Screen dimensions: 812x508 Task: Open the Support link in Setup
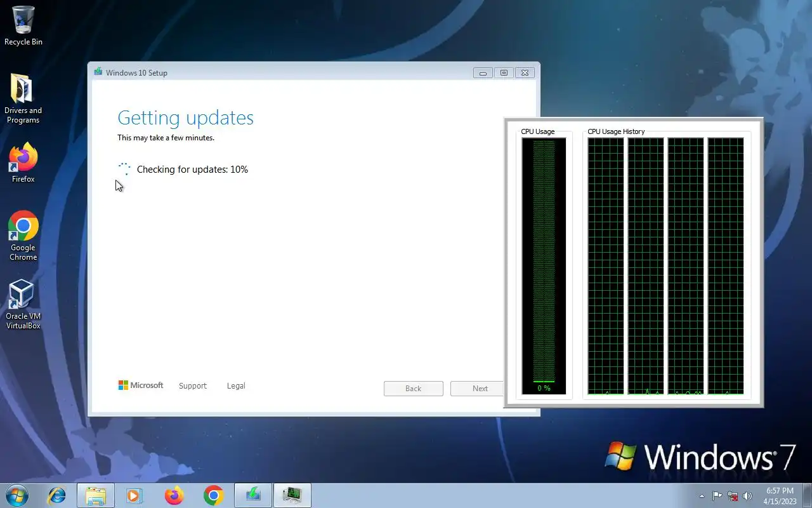pos(193,385)
